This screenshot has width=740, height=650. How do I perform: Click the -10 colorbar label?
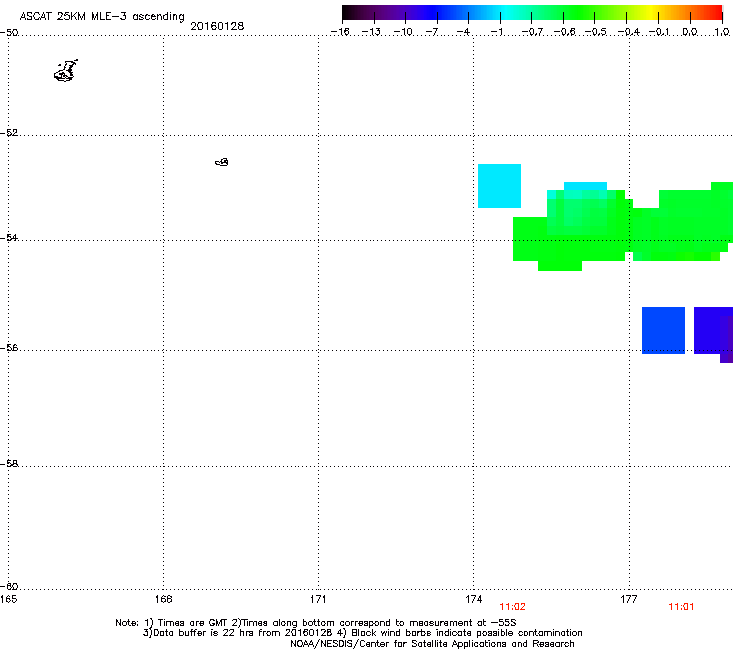click(x=403, y=32)
